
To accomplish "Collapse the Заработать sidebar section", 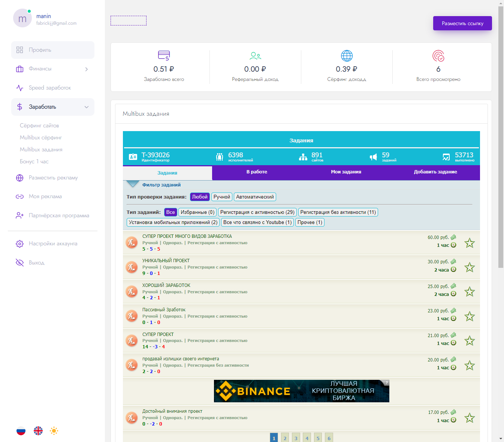I will point(53,107).
